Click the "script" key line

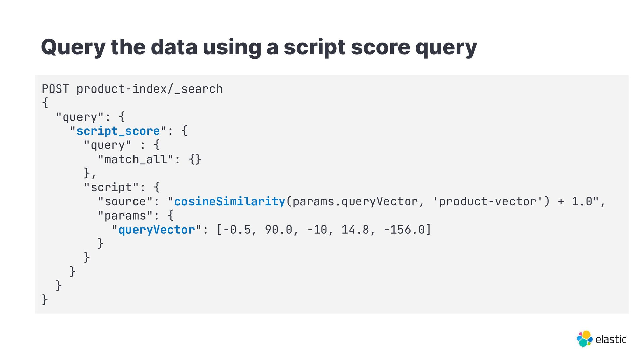[x=122, y=187]
